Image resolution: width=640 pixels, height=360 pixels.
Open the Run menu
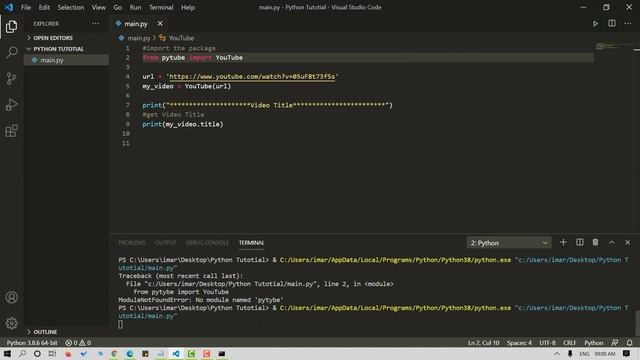pyautogui.click(x=135, y=7)
